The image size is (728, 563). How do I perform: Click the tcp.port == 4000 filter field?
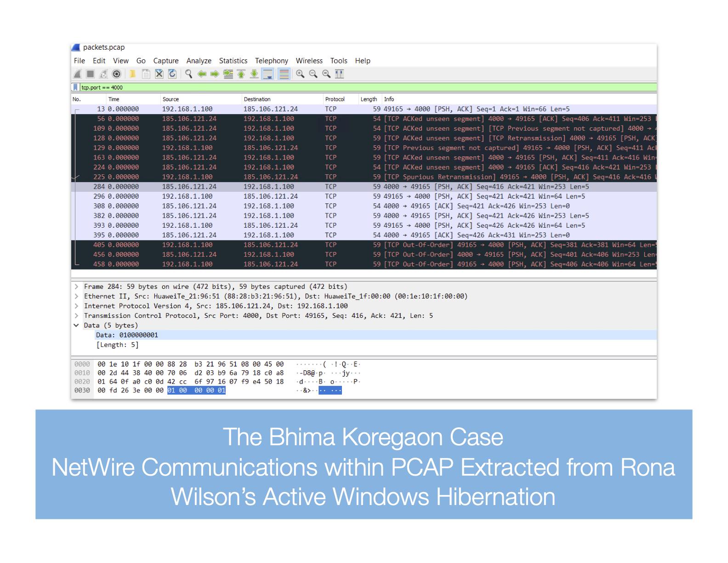click(368, 87)
